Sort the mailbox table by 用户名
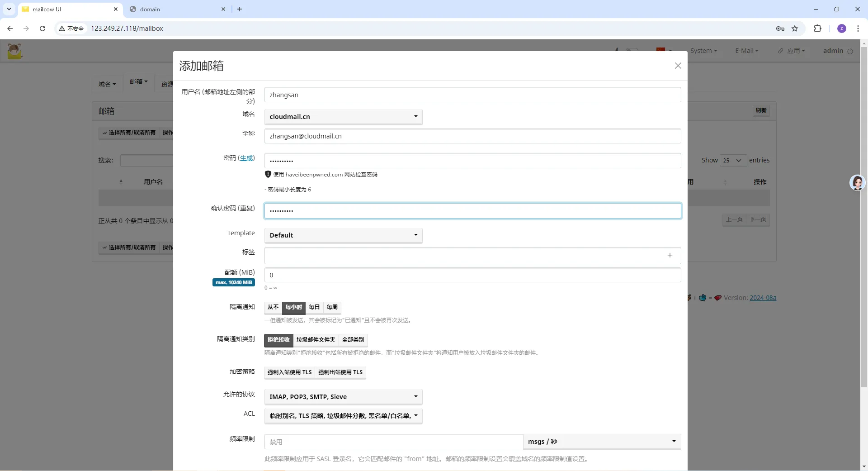Screen dimensions: 868x471 point(153,182)
